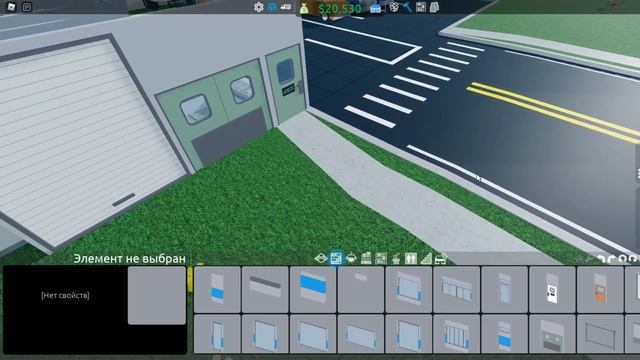Pick the multi-pane bay window item
Image resolution: width=640 pixels, height=360 pixels.
click(x=457, y=334)
